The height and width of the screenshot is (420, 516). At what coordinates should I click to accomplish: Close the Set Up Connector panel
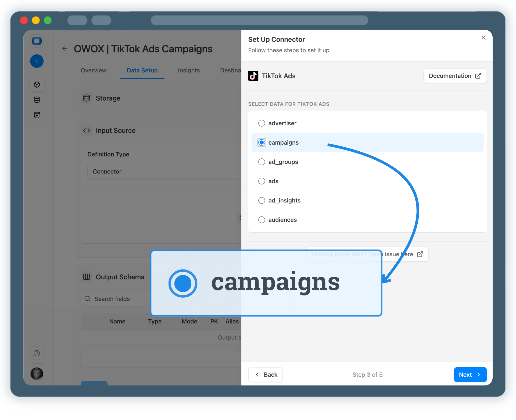(x=483, y=38)
